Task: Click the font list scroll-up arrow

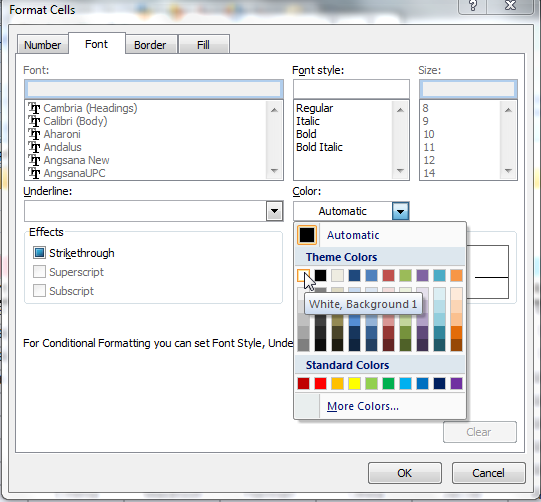Action: pos(275,110)
